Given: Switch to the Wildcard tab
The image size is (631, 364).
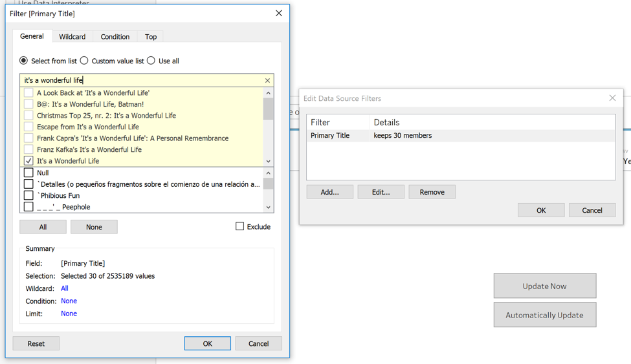Looking at the screenshot, I should point(72,37).
